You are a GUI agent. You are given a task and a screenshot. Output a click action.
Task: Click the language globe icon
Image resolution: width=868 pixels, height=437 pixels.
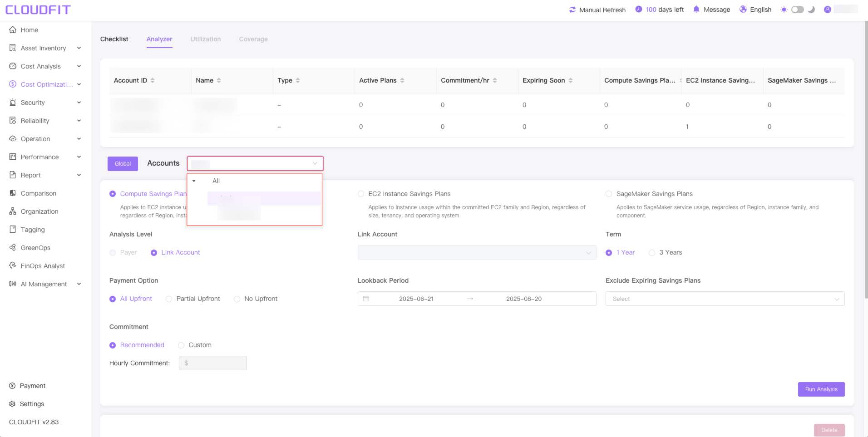click(743, 10)
